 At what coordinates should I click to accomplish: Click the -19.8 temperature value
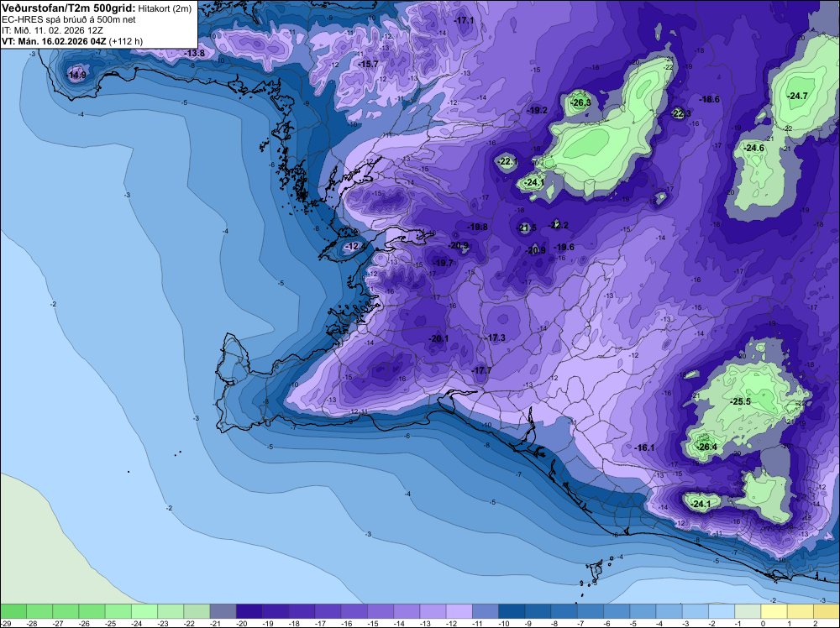pyautogui.click(x=477, y=227)
